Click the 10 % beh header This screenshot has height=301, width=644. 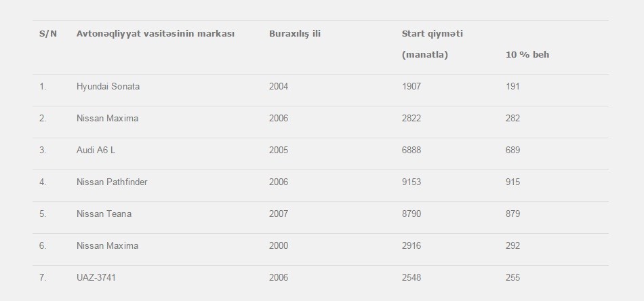(x=527, y=55)
